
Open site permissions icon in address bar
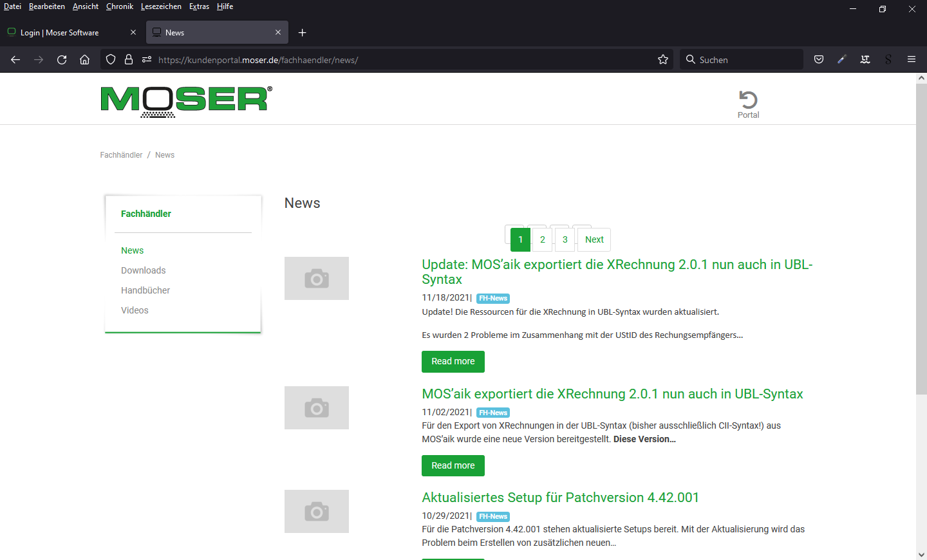(x=147, y=60)
